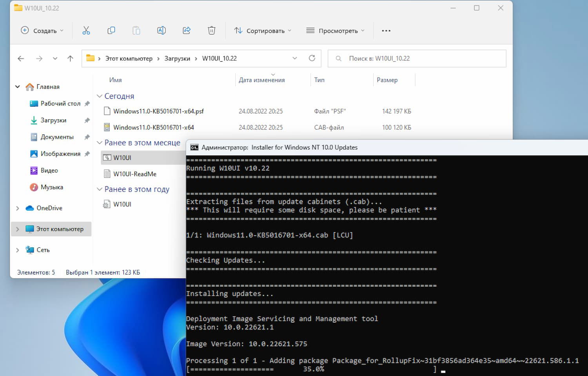Select Главная in navigation pane
This screenshot has height=376, width=588.
48,87
